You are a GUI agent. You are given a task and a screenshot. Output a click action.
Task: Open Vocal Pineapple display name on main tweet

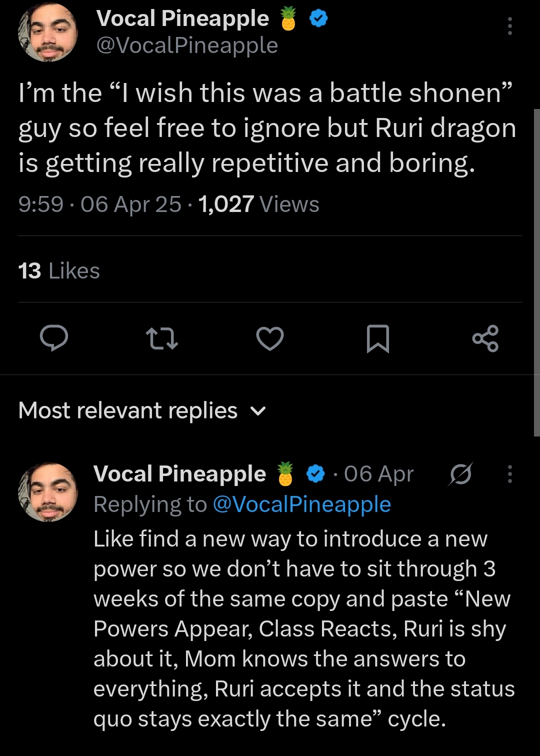[x=182, y=19]
